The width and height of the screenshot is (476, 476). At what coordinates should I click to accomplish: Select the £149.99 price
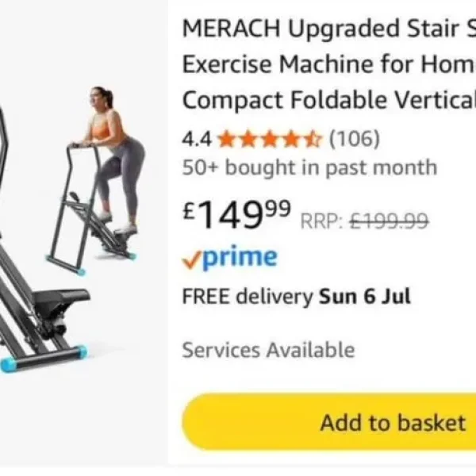click(x=236, y=214)
